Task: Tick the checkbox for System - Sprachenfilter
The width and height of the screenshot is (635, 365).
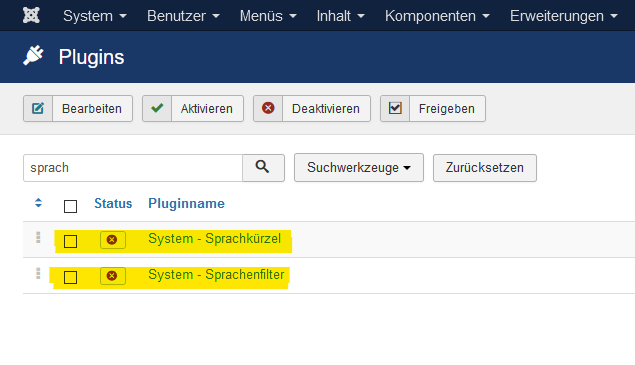Action: 70,277
